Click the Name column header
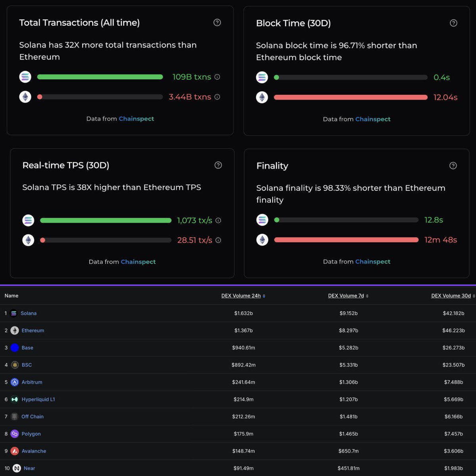 tap(12, 296)
